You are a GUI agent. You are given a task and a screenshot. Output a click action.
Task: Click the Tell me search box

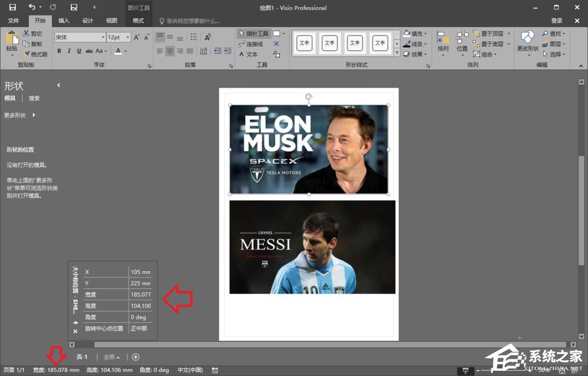tap(191, 21)
